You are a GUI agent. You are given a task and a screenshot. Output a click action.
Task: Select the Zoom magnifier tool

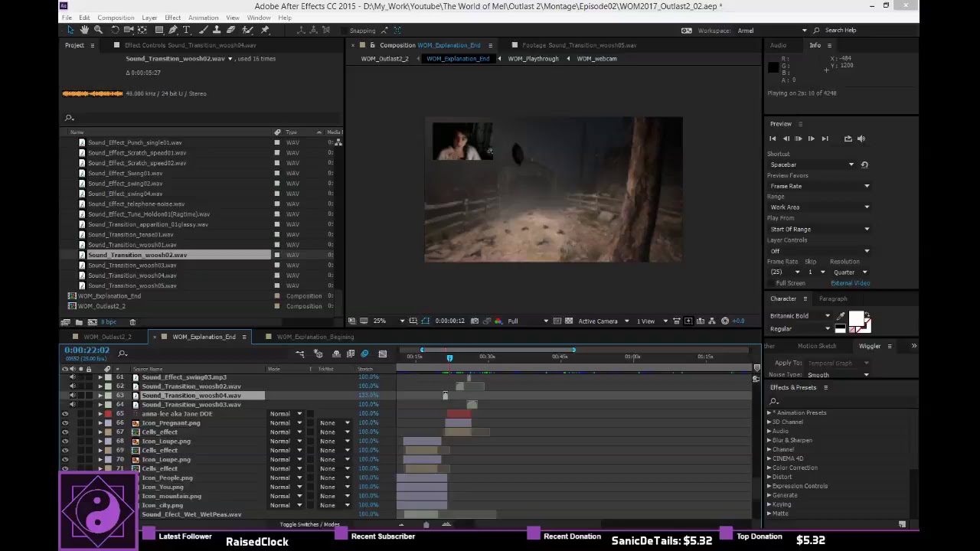(98, 30)
